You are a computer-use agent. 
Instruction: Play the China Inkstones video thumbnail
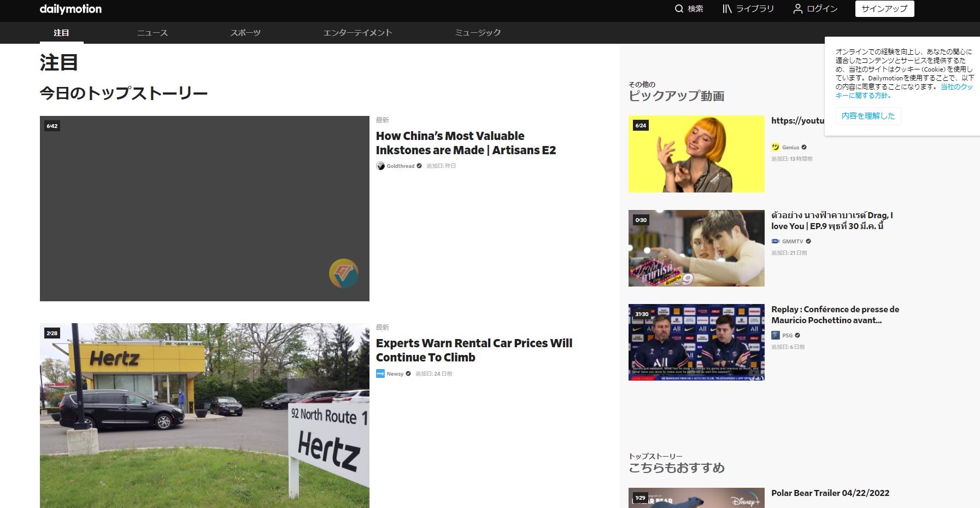tap(204, 208)
